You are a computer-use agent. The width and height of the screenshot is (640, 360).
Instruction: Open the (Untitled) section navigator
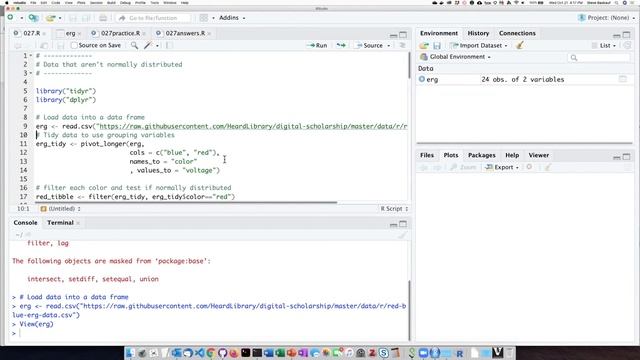[x=60, y=209]
